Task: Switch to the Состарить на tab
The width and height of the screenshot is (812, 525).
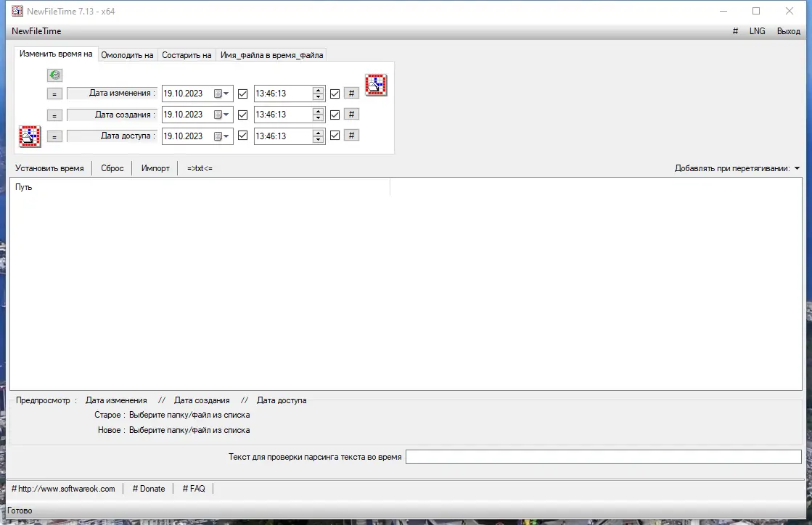Action: 186,55
